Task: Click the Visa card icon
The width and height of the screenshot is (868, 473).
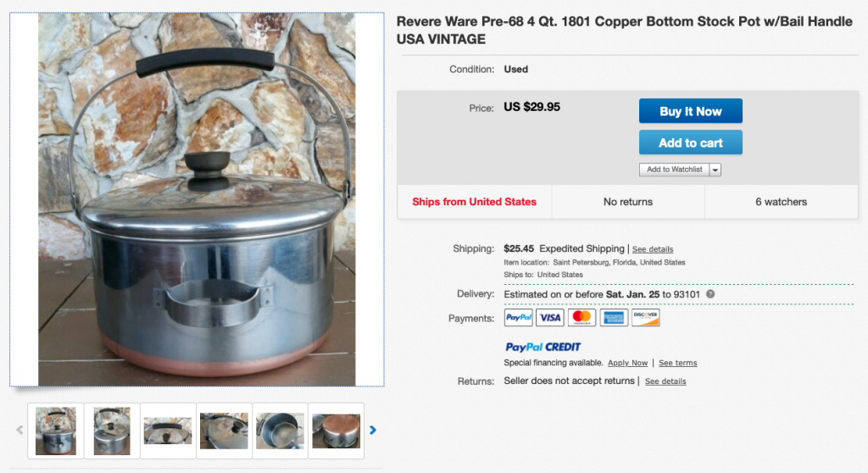Action: point(550,317)
